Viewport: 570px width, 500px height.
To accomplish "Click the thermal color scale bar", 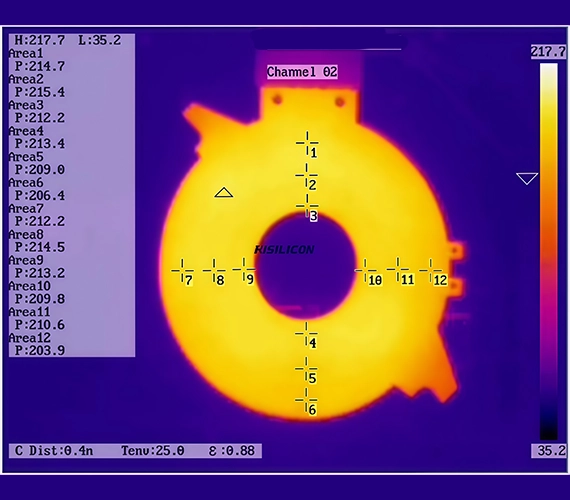I will point(549,252).
